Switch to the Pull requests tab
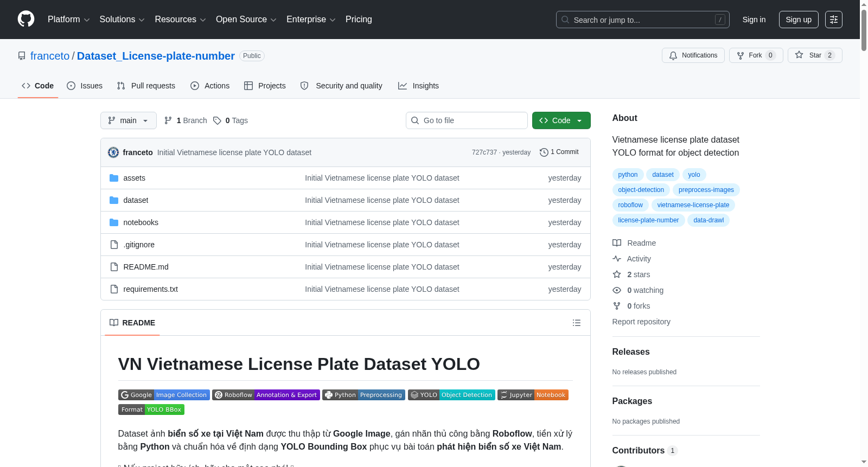Viewport: 868px width, 467px height. (x=146, y=86)
